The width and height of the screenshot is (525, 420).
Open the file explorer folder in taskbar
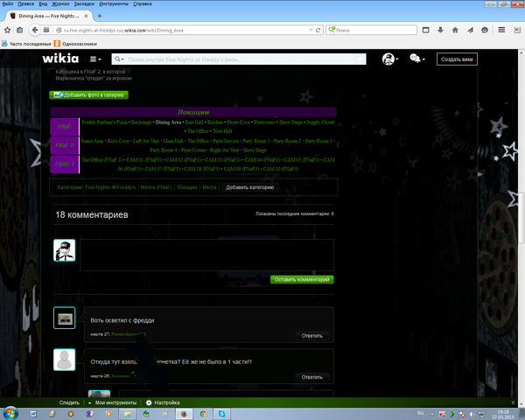pyautogui.click(x=127, y=414)
